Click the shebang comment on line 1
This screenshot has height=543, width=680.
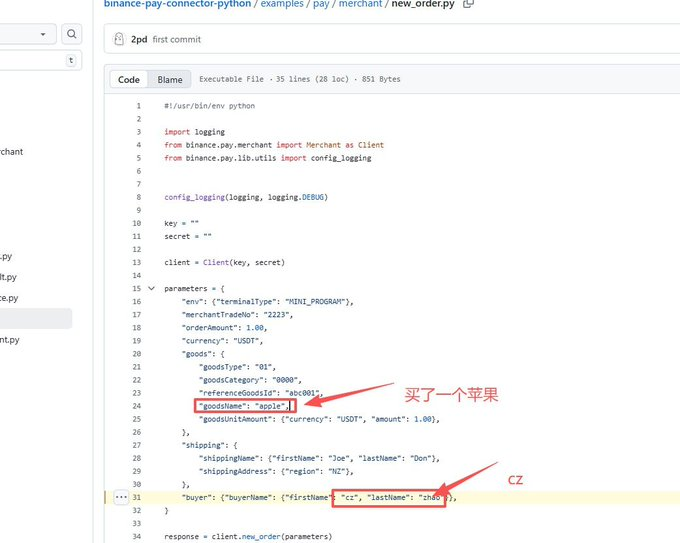[209, 106]
